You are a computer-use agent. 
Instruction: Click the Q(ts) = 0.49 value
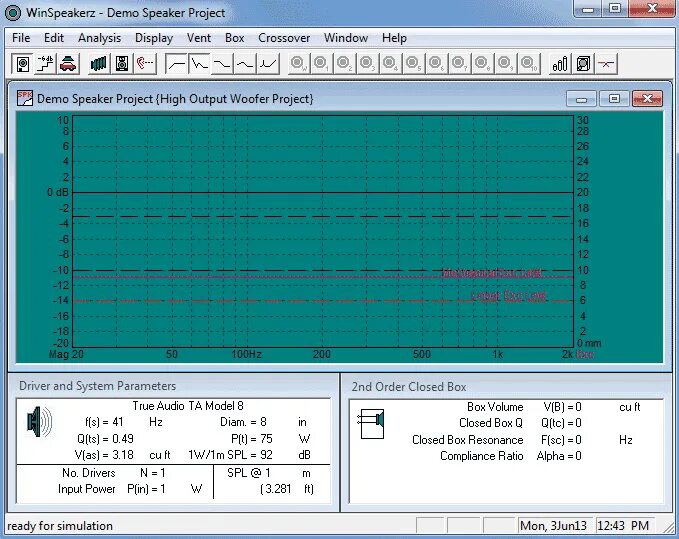coord(105,439)
